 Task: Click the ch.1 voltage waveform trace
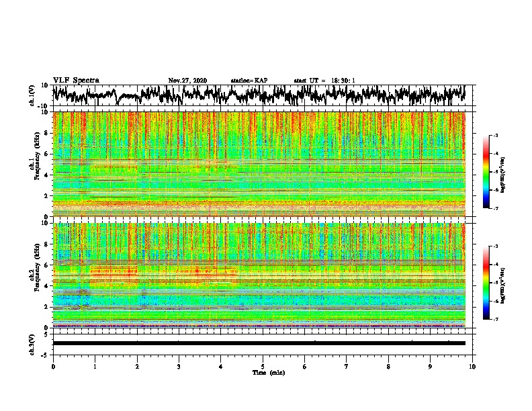[259, 95]
